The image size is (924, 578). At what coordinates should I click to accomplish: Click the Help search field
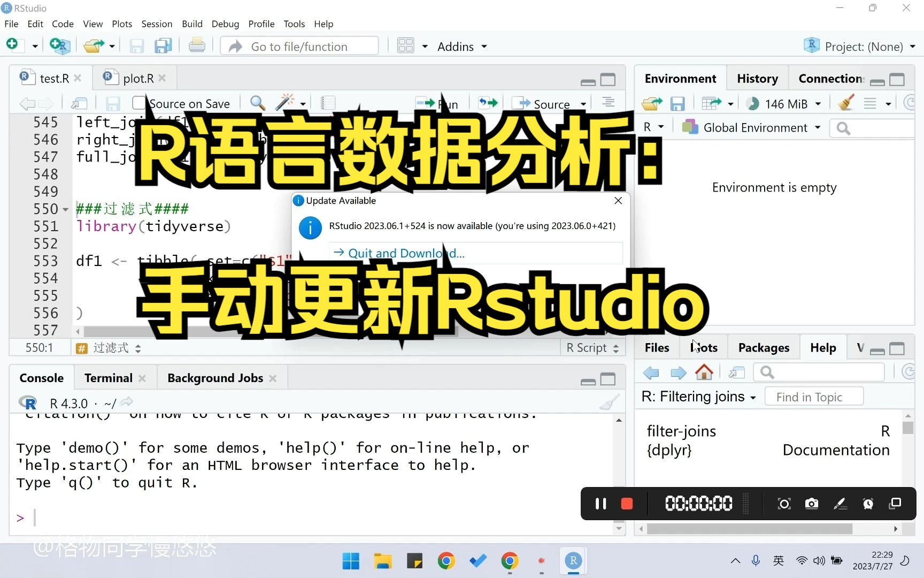coord(819,372)
